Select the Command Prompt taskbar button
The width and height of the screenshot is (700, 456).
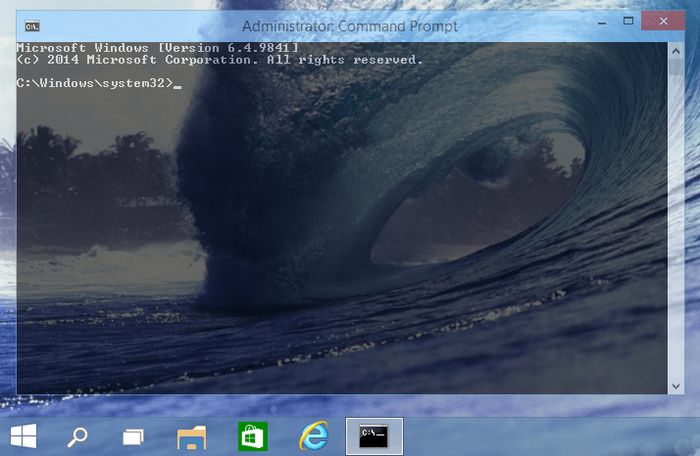click(374, 436)
